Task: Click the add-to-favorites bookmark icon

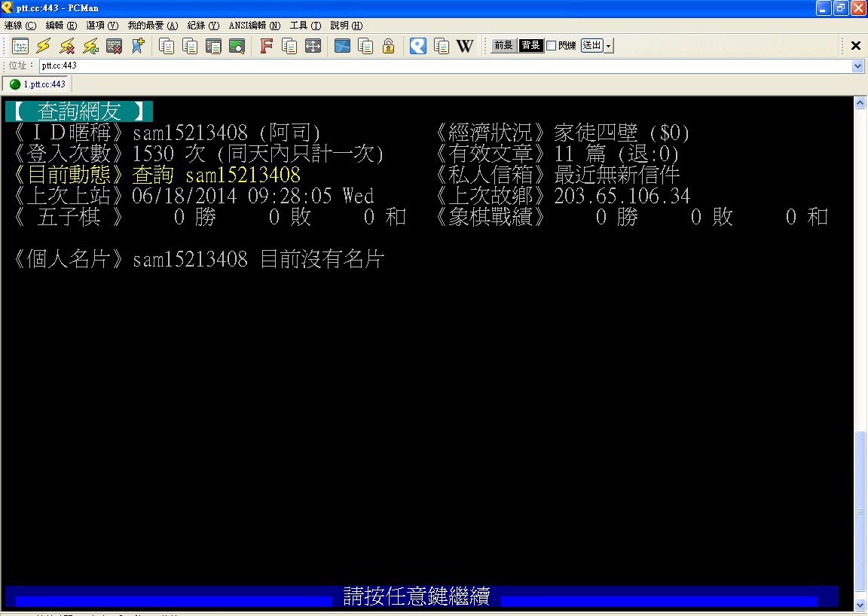Action: coord(138,46)
